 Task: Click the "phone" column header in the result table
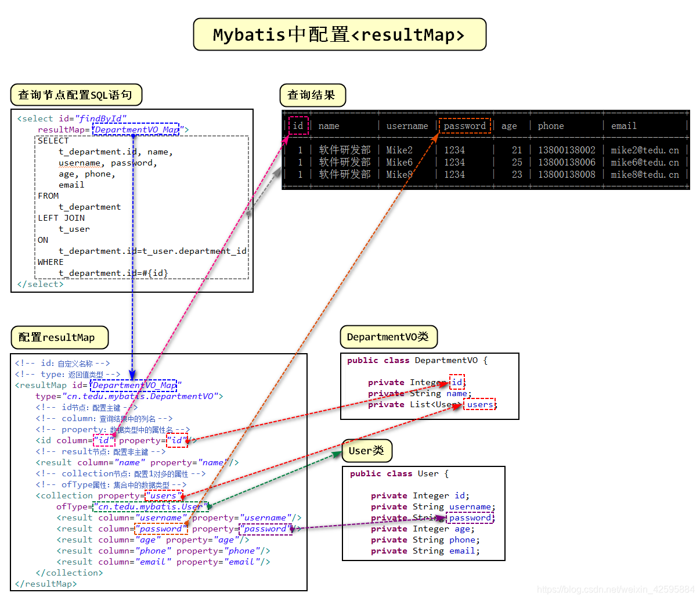551,126
